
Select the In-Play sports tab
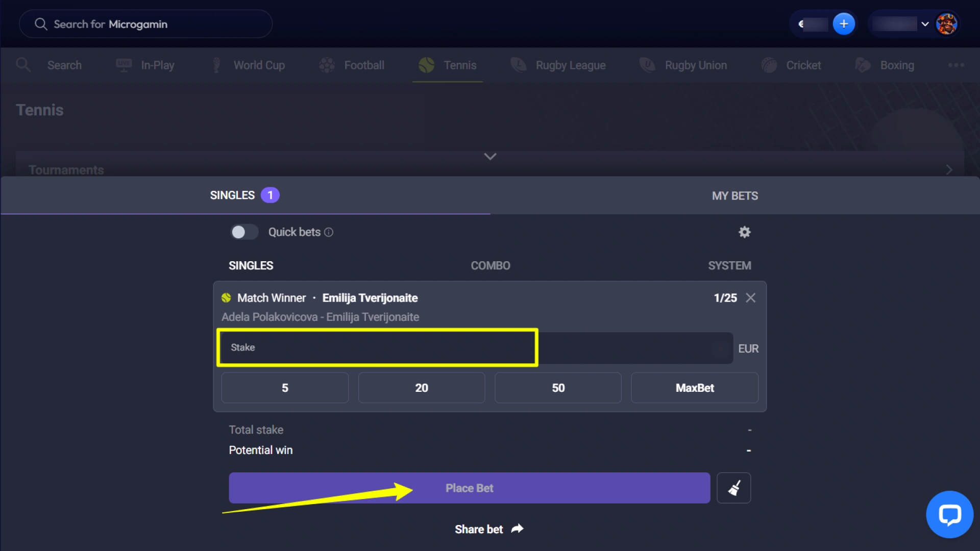[x=158, y=65]
